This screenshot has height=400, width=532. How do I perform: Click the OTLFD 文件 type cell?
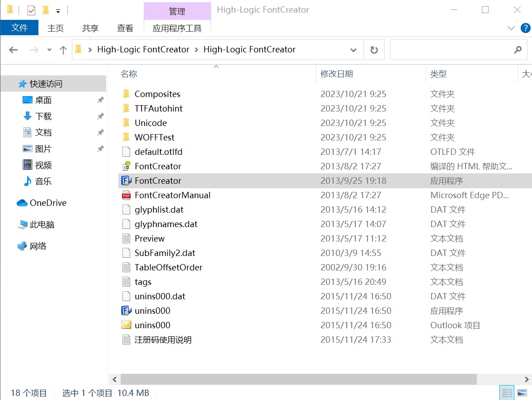coord(452,152)
